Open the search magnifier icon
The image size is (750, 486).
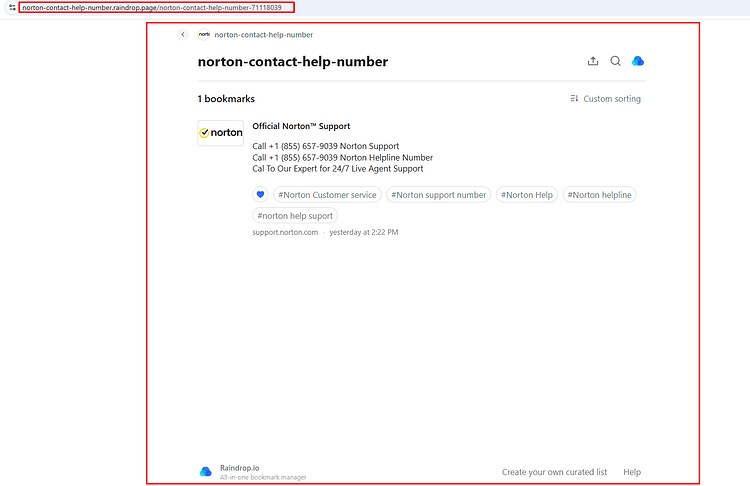[615, 61]
